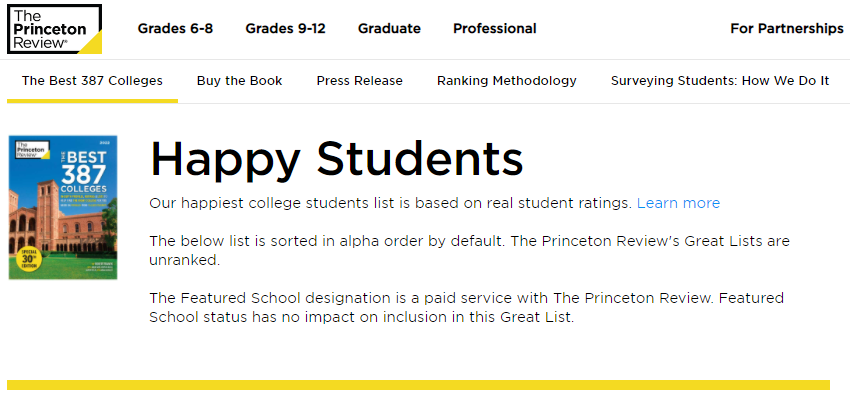Select The Best 387 Colleges tab
This screenshot has width=850, height=394.
[92, 81]
